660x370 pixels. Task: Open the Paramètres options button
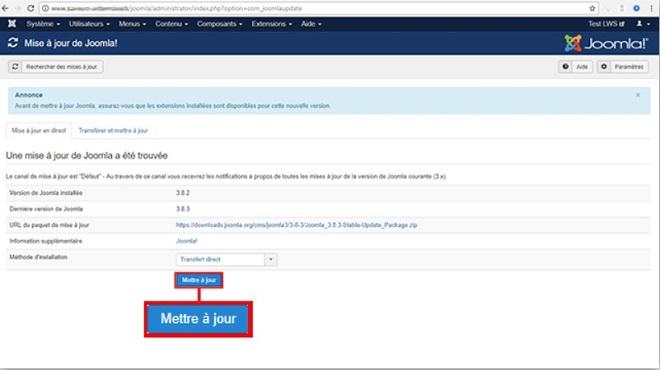[623, 67]
